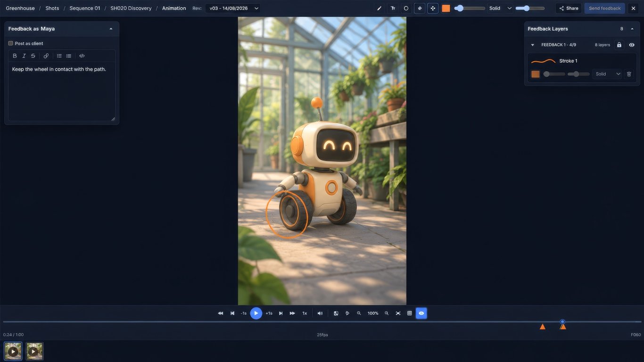Toggle compare versions view
Image resolution: width=644 pixels, height=362 pixels.
[336, 313]
